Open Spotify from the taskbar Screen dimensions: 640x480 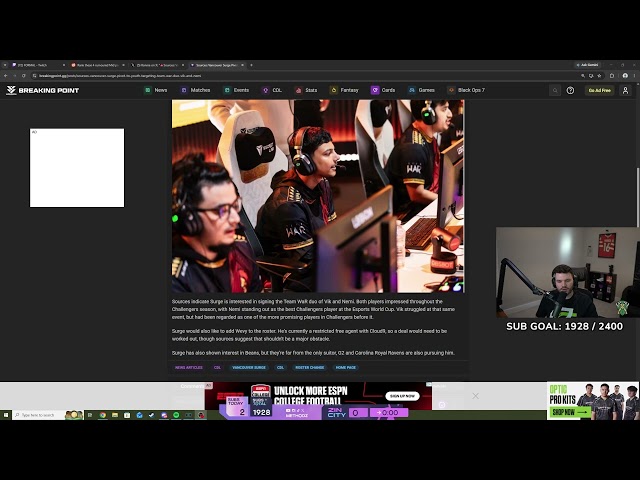[176, 415]
